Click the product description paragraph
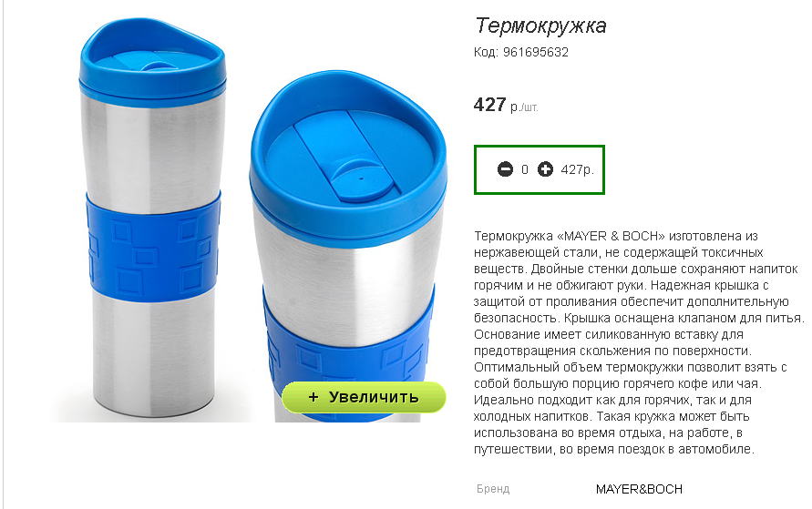This screenshot has width=812, height=509. coord(639,342)
